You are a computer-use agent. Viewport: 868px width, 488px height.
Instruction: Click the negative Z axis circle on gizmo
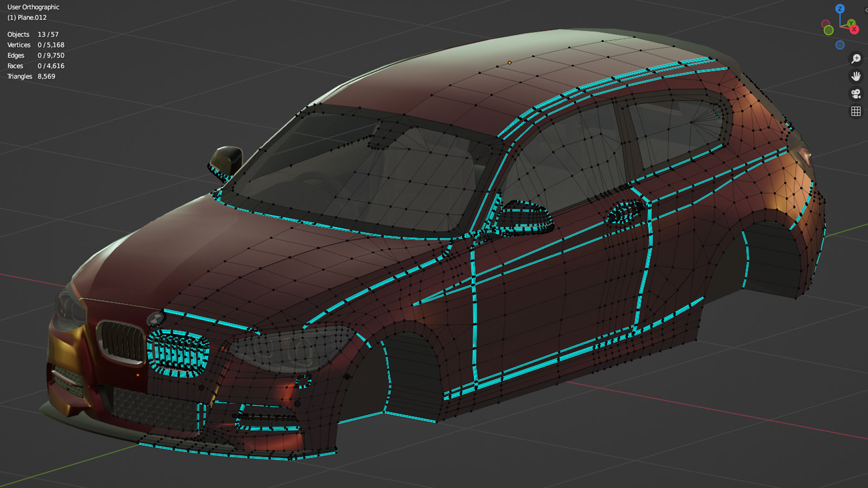[840, 45]
